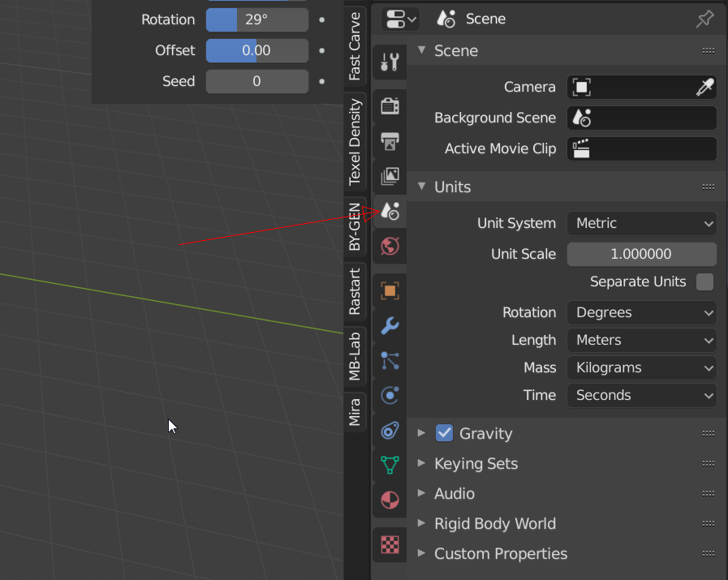Open the Length units dropdown
The width and height of the screenshot is (728, 580).
[642, 340]
